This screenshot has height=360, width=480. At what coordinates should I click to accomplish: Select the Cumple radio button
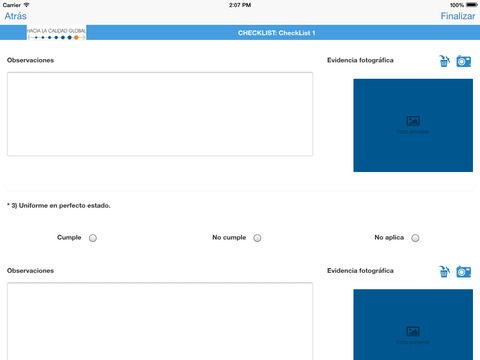point(93,238)
